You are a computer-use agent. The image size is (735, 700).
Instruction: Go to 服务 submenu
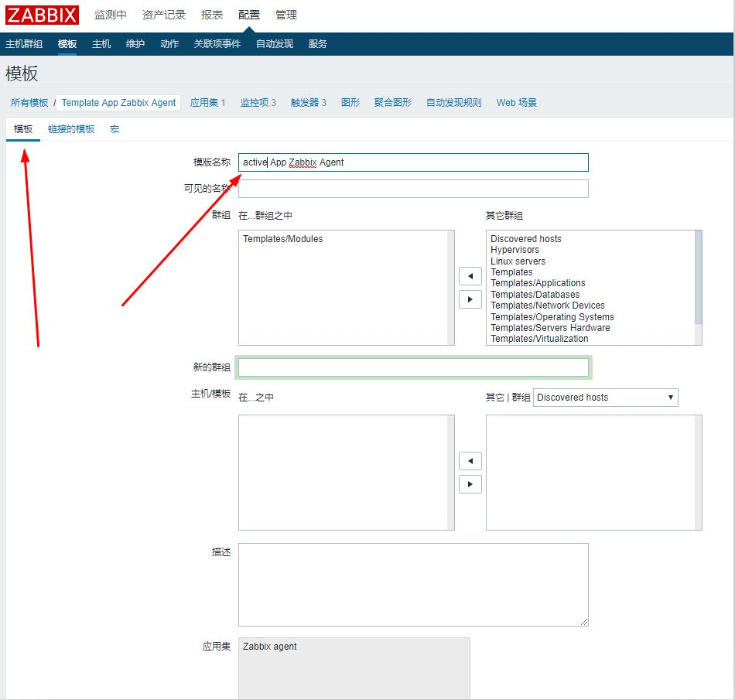coord(318,44)
